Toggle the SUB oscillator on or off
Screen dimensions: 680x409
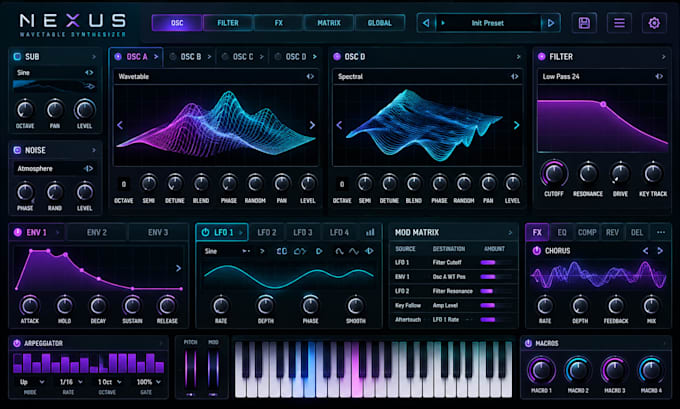[x=17, y=56]
